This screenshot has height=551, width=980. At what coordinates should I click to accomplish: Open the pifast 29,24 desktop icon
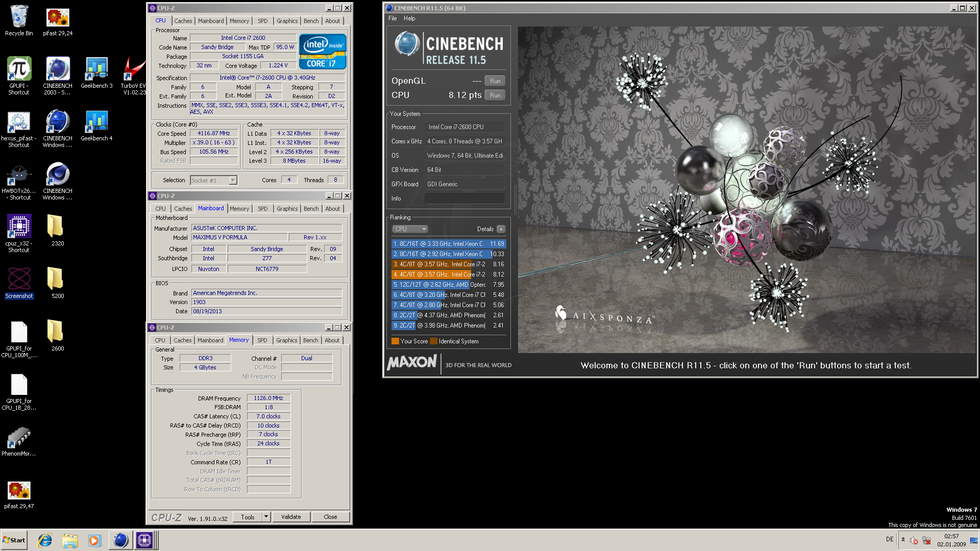pyautogui.click(x=58, y=20)
